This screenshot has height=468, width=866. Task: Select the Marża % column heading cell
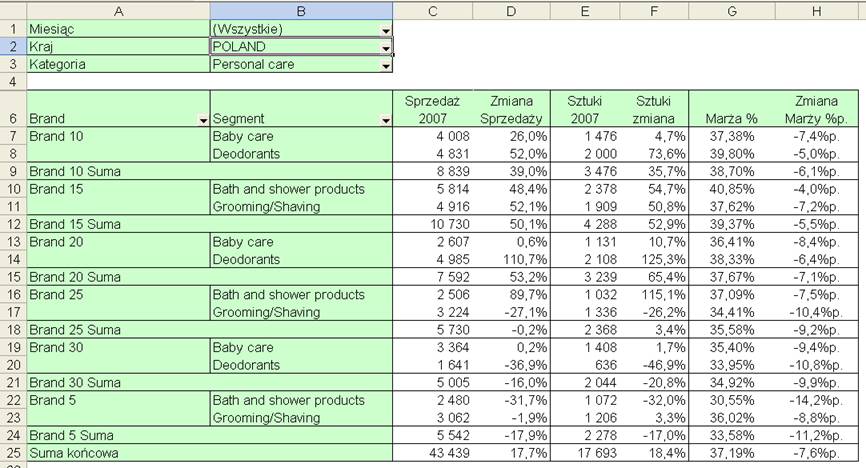[732, 109]
